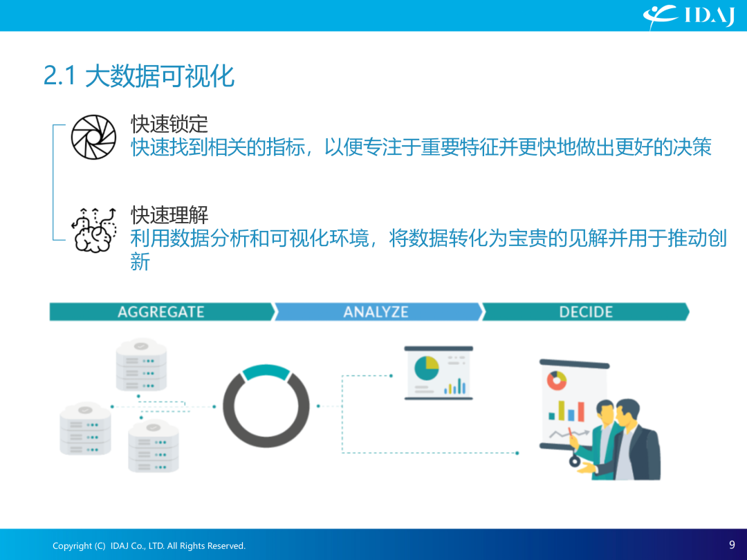Image resolution: width=747 pixels, height=560 pixels.
Task: Click the AGGREGATE arrow banner
Action: pyautogui.click(x=162, y=312)
